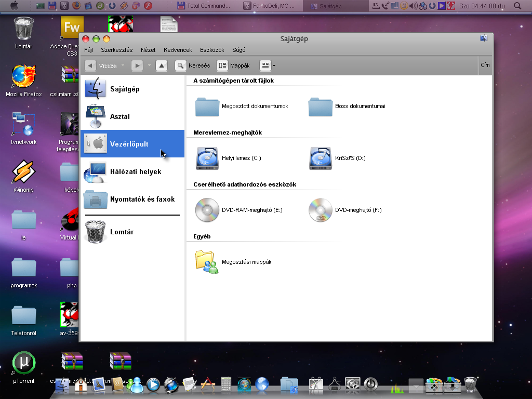Click the Firefox quick launch icon
532x399 pixels.
click(x=76, y=5)
